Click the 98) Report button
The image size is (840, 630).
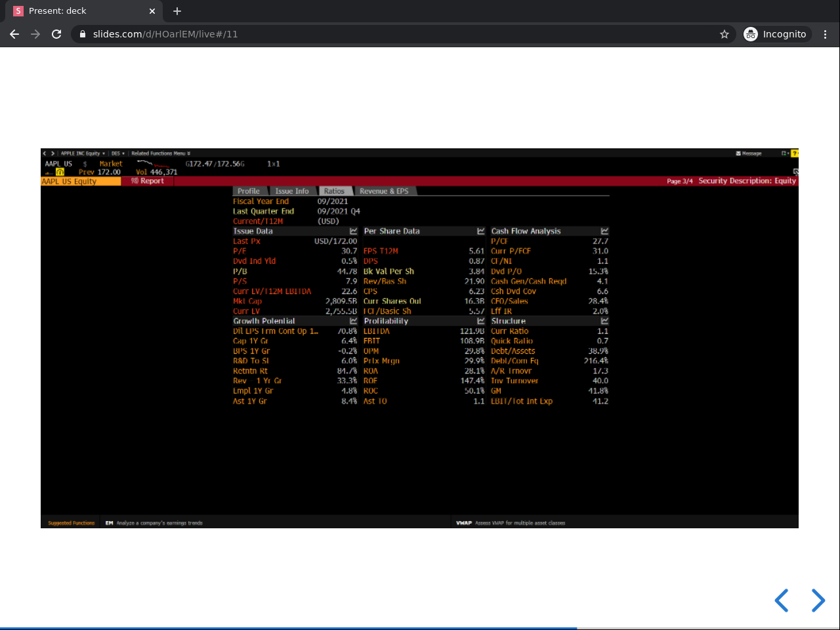click(148, 181)
